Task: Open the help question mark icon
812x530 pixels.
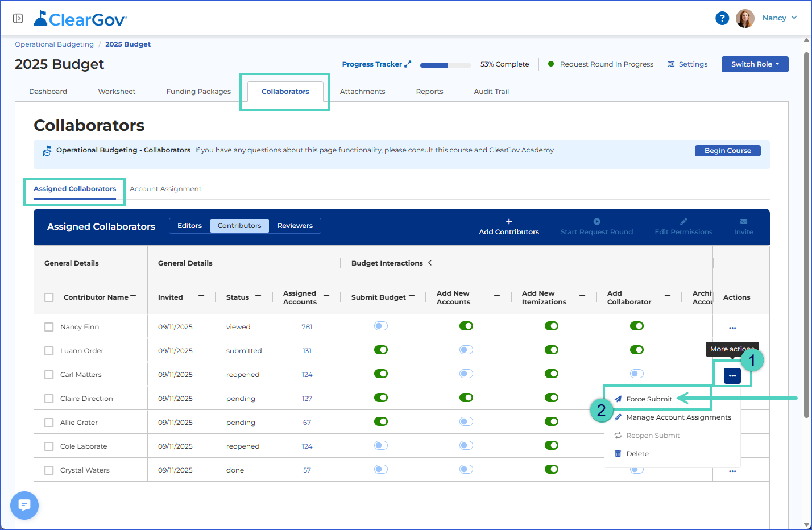Action: pos(722,18)
